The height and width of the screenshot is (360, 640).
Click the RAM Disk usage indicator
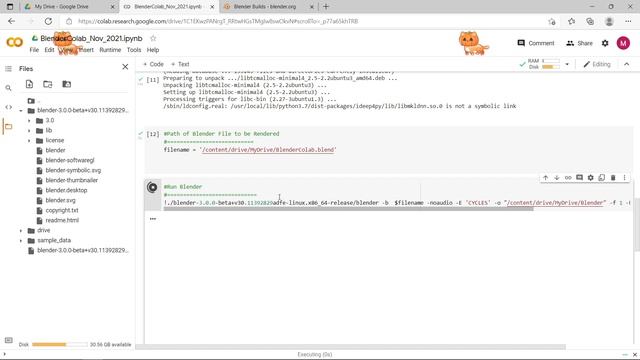(x=544, y=64)
